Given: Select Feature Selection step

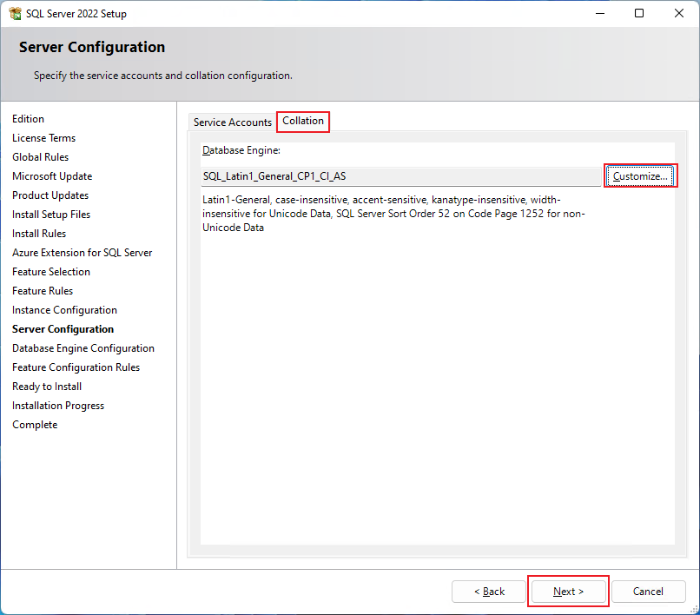Looking at the screenshot, I should pyautogui.click(x=51, y=272).
